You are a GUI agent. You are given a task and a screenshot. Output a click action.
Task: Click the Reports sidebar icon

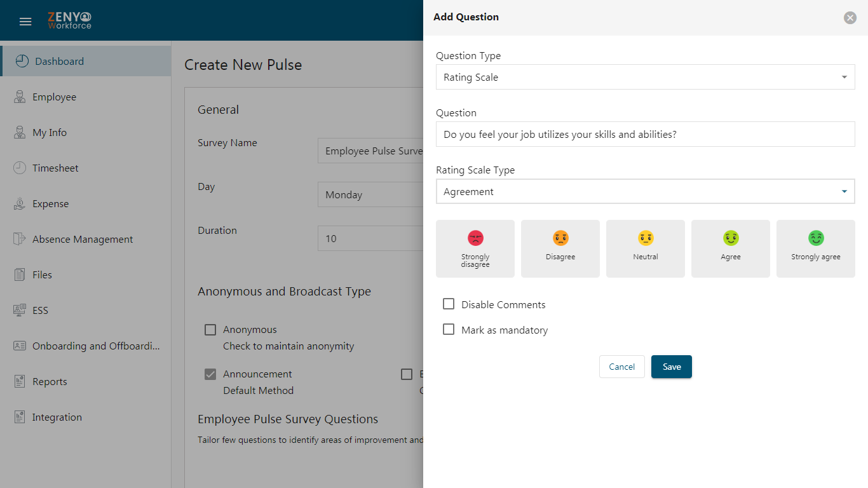pyautogui.click(x=20, y=381)
